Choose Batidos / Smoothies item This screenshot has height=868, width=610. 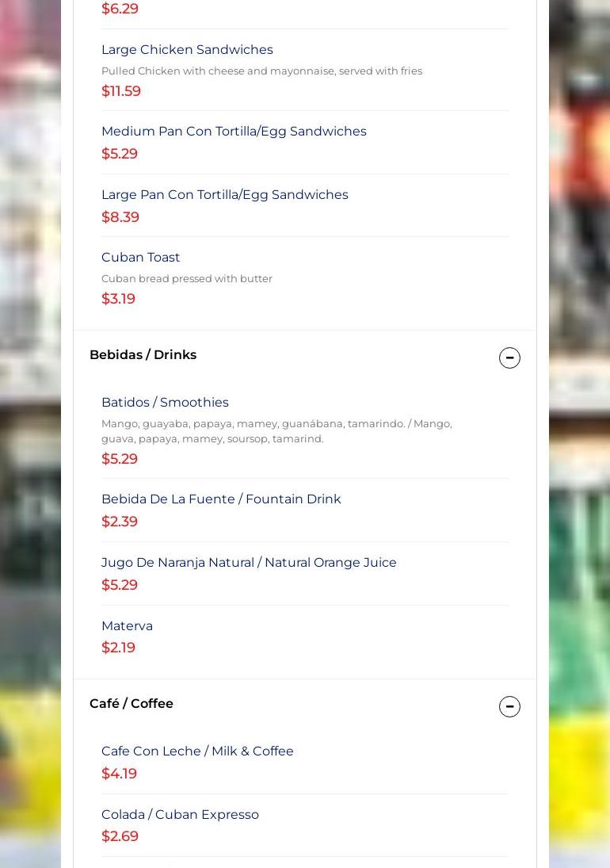tap(165, 403)
